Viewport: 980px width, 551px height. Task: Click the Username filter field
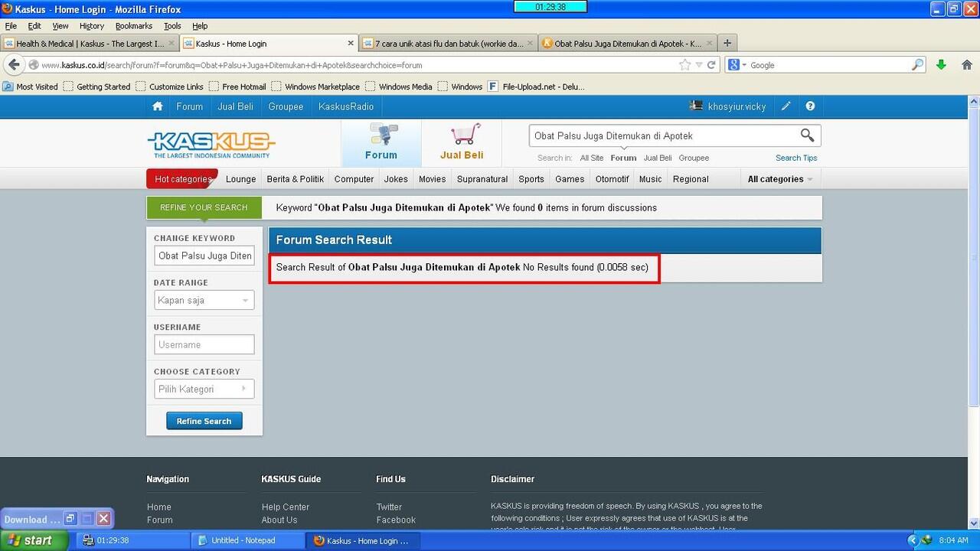(204, 345)
